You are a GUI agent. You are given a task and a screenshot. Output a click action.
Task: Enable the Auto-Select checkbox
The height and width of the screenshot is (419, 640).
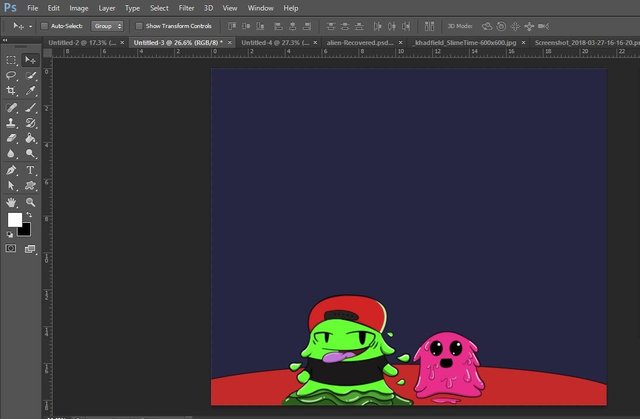click(44, 26)
